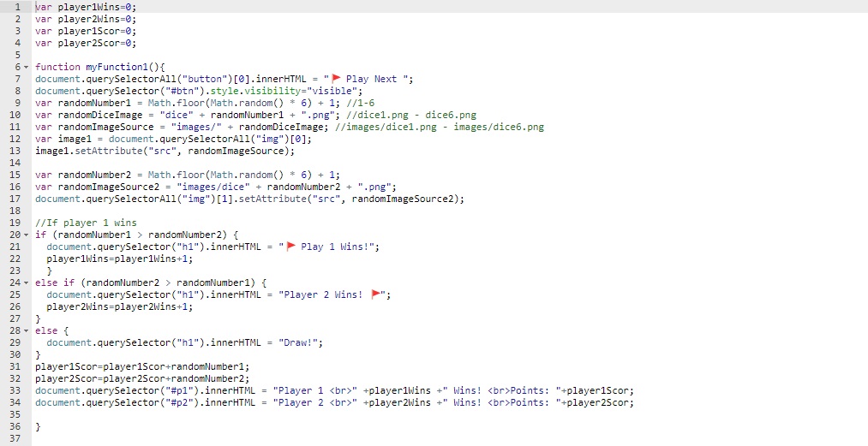Image resolution: width=868 pixels, height=446 pixels.
Task: Click the red flag emoji before 'Play Next'
Action: [336, 79]
